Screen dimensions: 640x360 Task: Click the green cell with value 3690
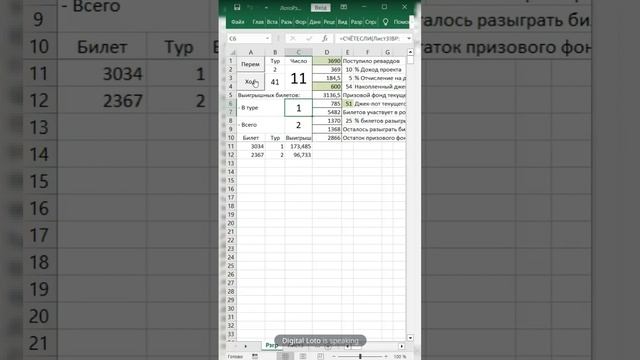click(327, 61)
